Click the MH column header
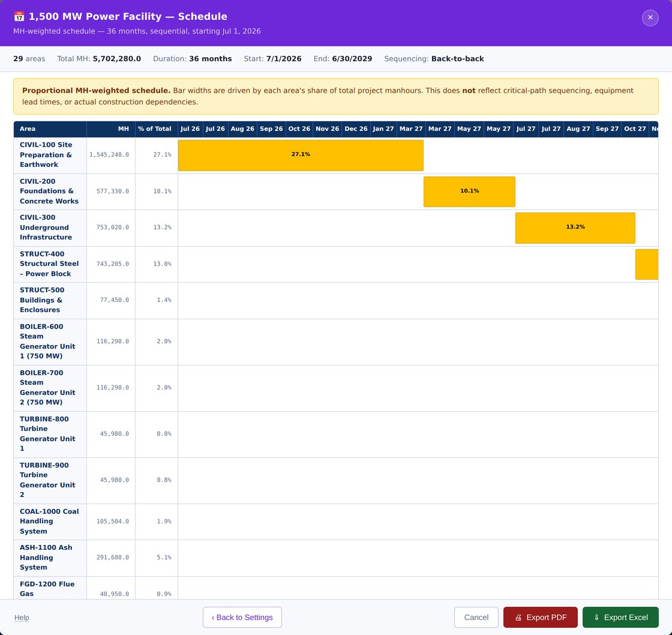The image size is (672, 635). [111, 128]
